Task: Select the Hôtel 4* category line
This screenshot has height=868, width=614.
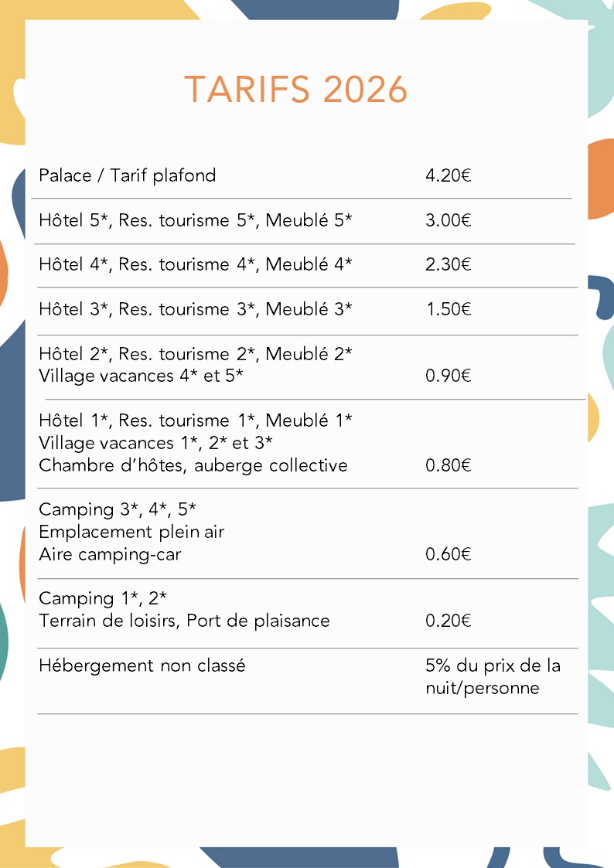Action: [x=196, y=264]
